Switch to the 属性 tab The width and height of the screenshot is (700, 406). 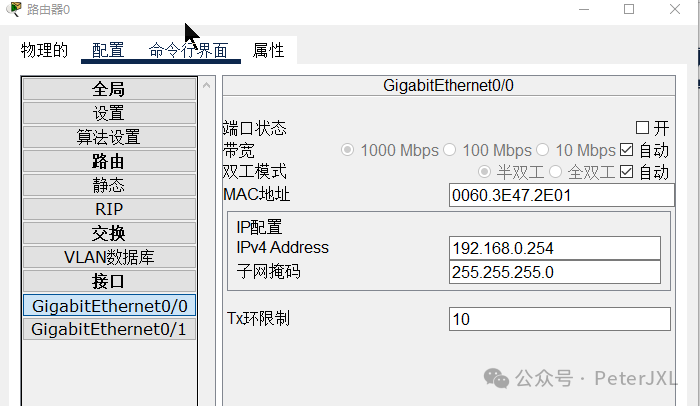(268, 50)
